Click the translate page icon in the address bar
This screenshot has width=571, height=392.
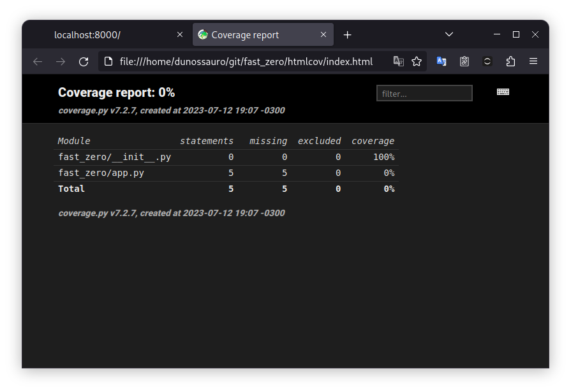click(x=399, y=62)
